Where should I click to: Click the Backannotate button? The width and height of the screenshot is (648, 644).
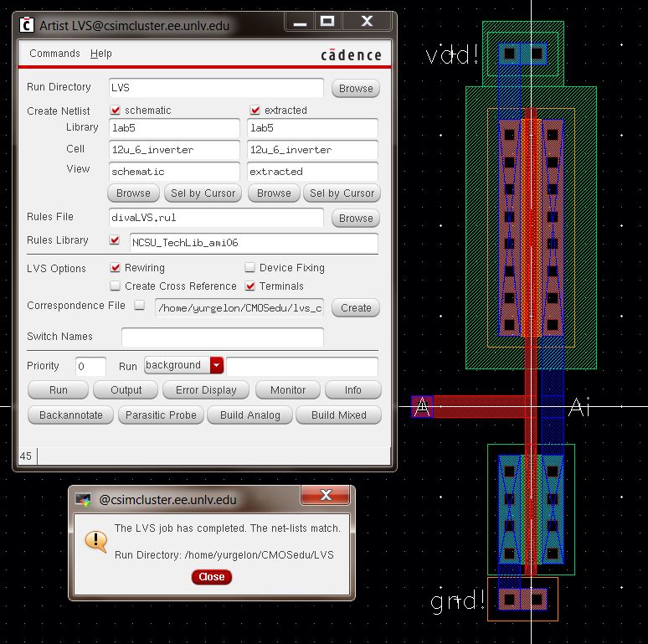click(70, 415)
